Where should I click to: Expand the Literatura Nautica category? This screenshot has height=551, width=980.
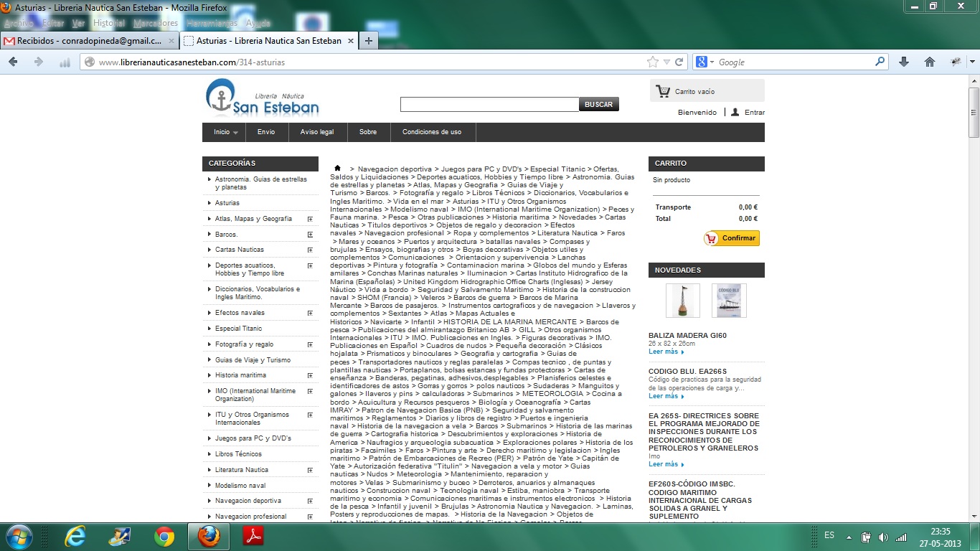point(310,470)
